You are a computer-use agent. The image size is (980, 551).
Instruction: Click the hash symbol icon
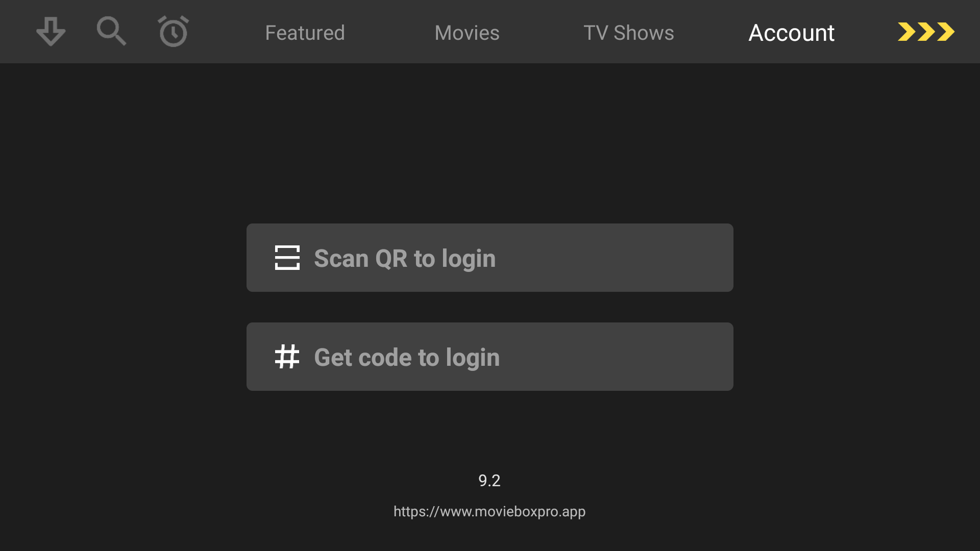(x=287, y=357)
